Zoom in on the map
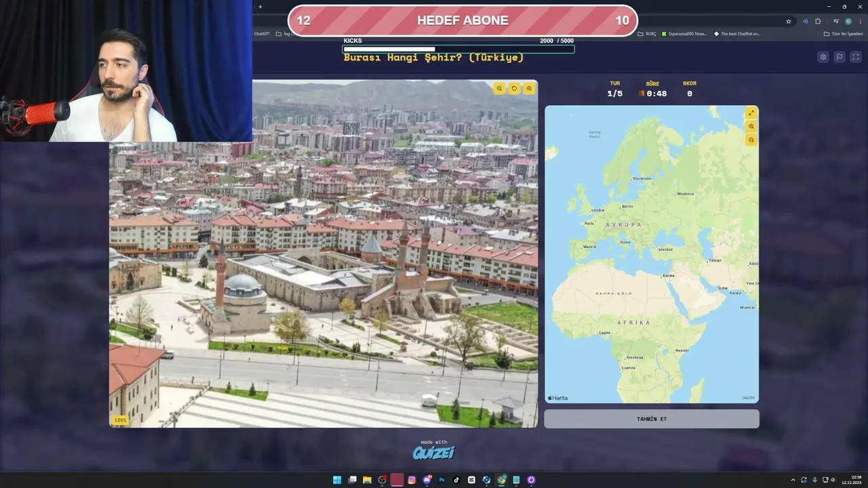This screenshot has width=868, height=488. pos(751,127)
